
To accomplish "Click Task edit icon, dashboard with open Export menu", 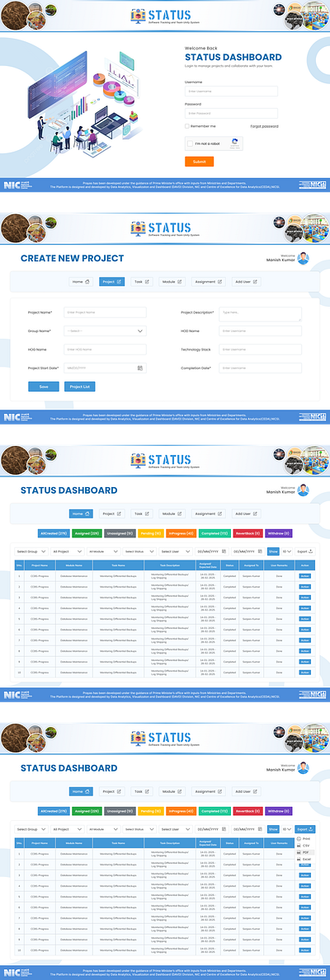I will pos(148,791).
